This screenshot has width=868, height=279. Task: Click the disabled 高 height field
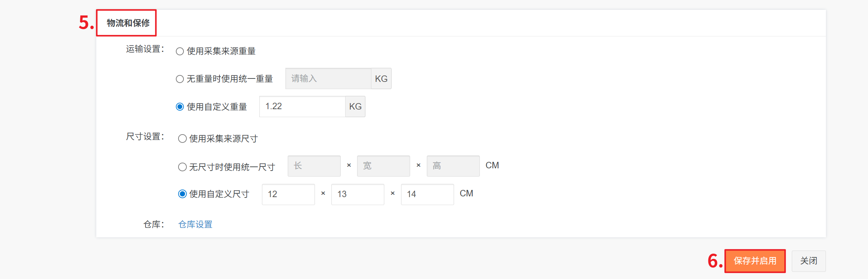[x=453, y=166]
